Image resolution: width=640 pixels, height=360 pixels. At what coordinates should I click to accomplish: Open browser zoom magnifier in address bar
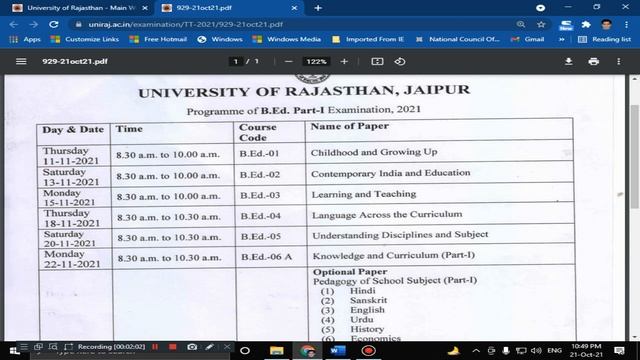(x=521, y=24)
